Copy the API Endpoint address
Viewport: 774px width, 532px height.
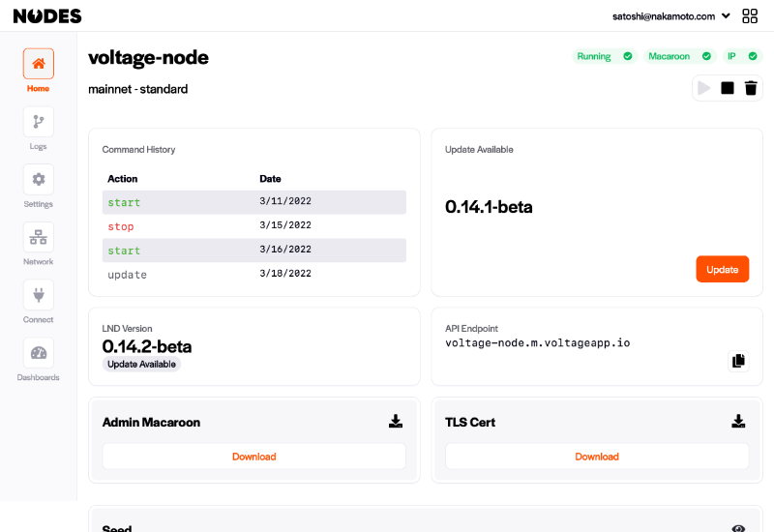(738, 361)
